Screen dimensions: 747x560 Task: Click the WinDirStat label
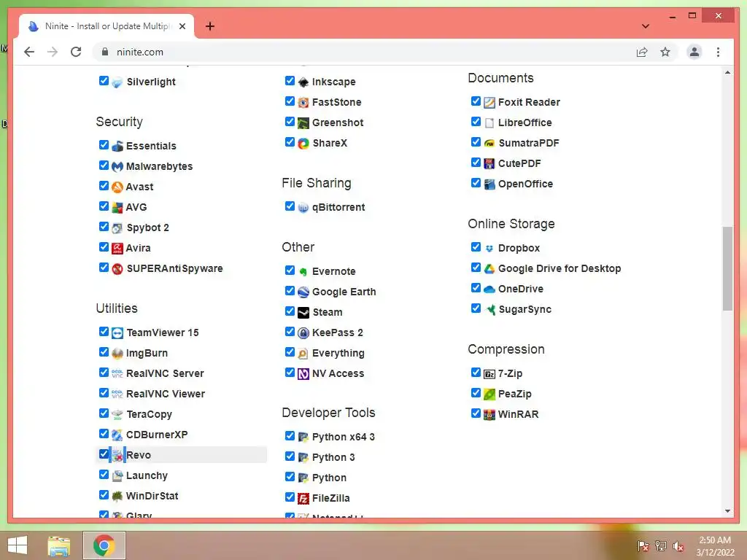[x=152, y=496]
